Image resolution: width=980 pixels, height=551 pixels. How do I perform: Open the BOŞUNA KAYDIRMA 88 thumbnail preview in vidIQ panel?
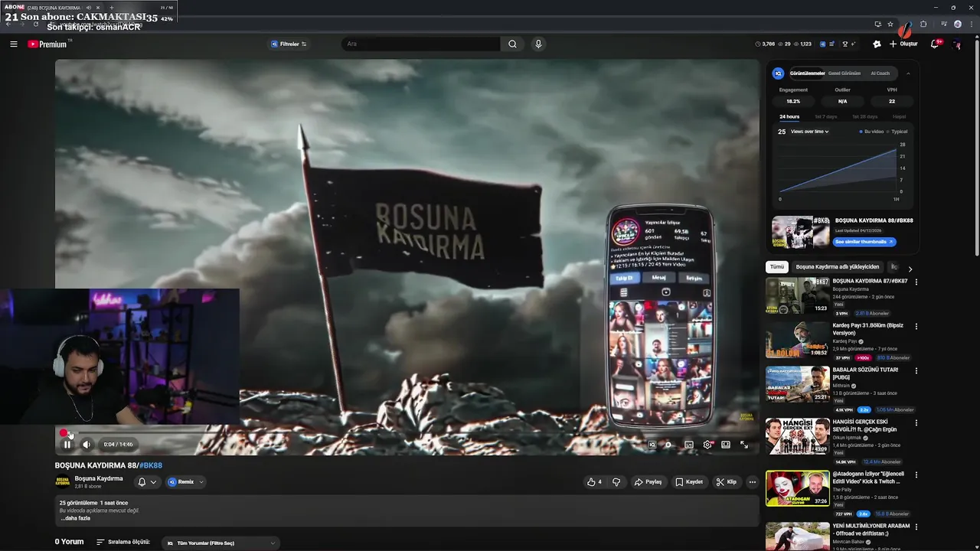(x=800, y=232)
